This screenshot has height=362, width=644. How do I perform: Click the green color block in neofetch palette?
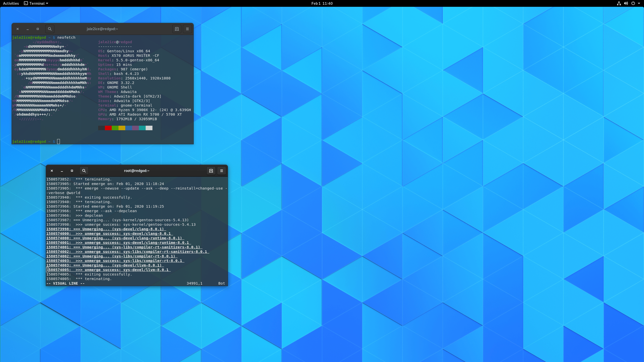coord(115,128)
